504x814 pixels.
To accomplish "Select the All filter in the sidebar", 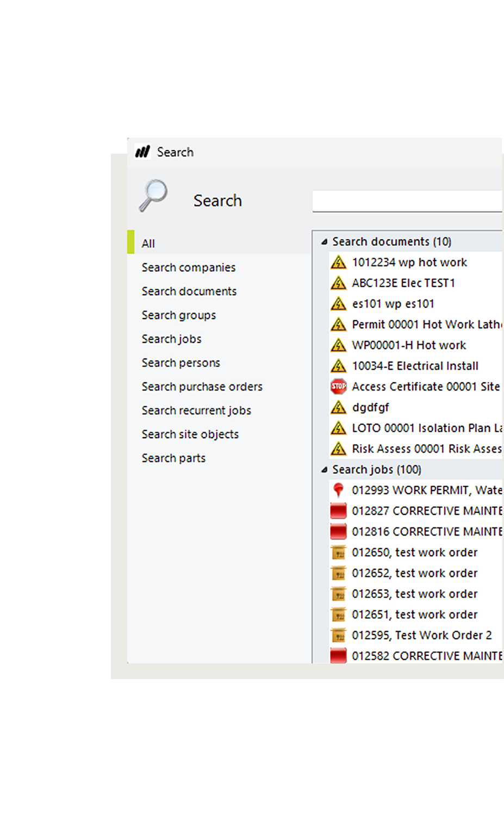I will click(x=148, y=244).
